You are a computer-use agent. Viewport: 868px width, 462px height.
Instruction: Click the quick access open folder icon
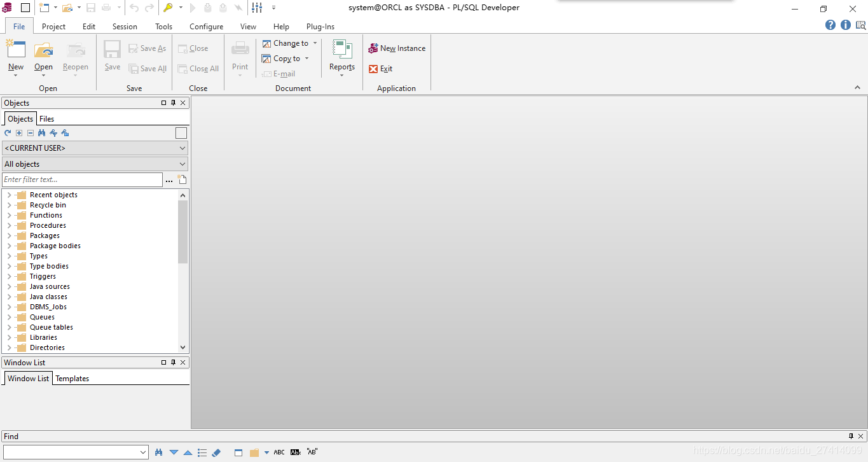(x=67, y=8)
